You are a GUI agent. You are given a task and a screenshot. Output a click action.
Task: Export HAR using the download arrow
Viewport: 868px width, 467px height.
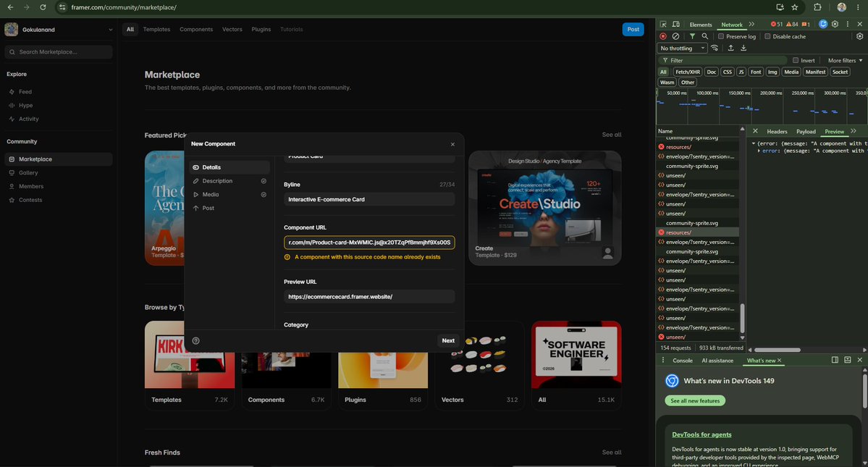pyautogui.click(x=743, y=48)
